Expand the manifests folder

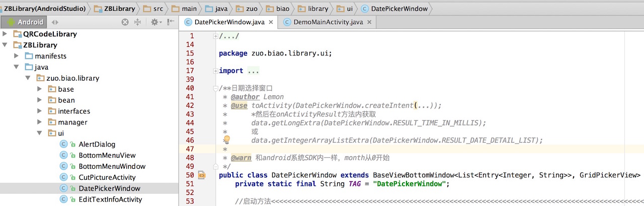[17, 56]
